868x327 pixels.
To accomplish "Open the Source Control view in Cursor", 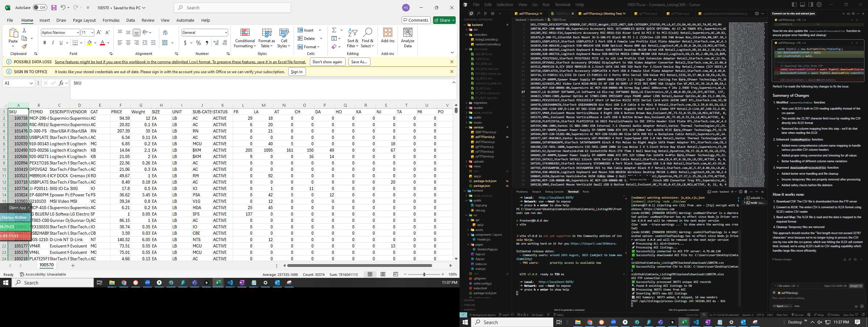I will pos(485,13).
